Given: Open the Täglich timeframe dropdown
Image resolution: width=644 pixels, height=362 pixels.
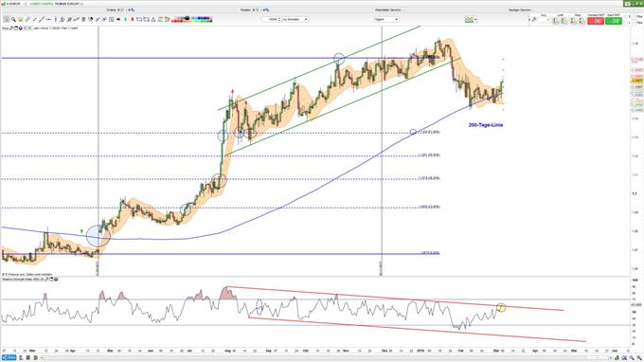Looking at the screenshot, I should (386, 19).
